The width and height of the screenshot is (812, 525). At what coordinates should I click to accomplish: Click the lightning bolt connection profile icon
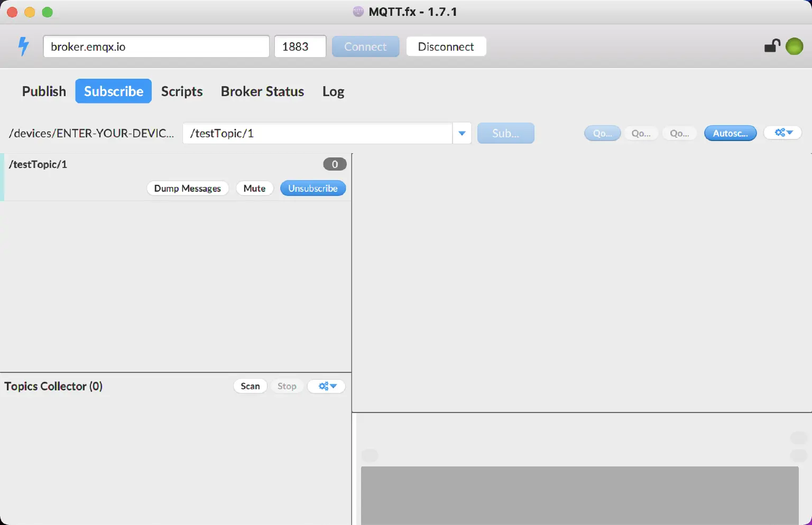pos(23,46)
